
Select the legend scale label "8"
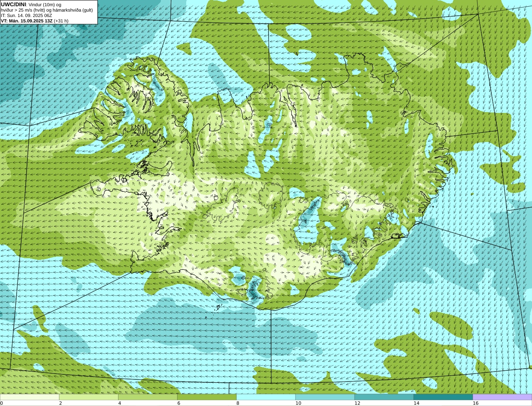pyautogui.click(x=238, y=403)
